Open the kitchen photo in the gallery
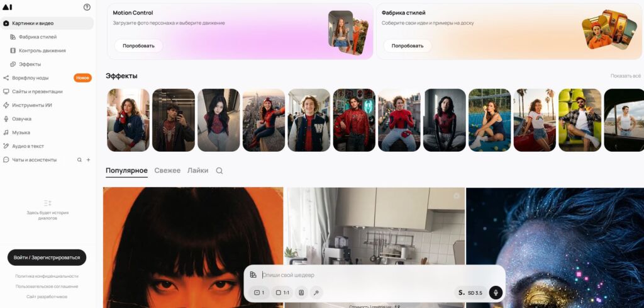 (375, 225)
